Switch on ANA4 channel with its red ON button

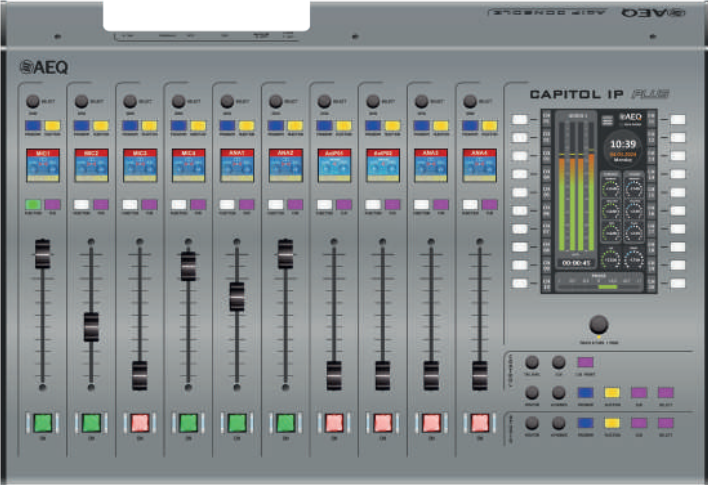pyautogui.click(x=480, y=423)
